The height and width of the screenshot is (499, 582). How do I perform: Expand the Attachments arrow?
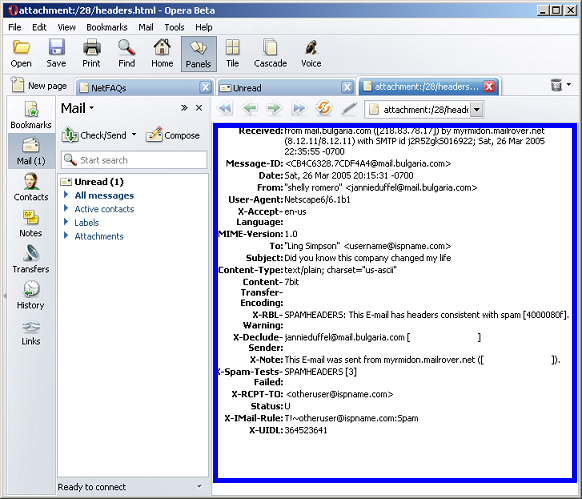click(x=66, y=235)
